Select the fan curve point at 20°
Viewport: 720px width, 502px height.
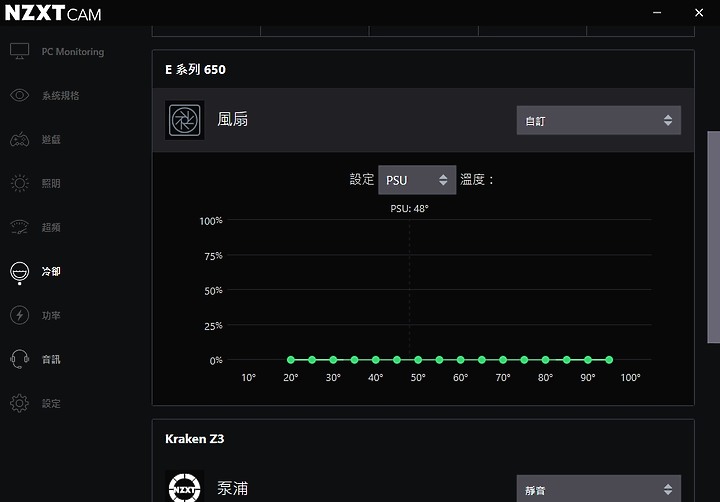[x=291, y=360]
